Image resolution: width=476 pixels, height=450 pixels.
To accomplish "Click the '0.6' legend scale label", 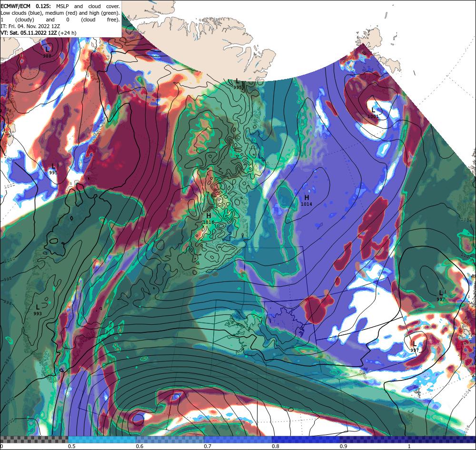I will click(x=139, y=446).
